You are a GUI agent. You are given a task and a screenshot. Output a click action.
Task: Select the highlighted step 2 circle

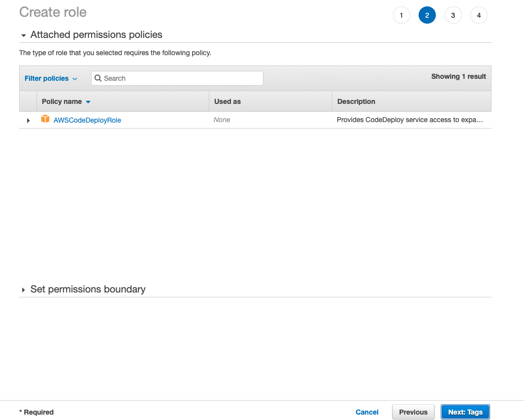click(427, 15)
